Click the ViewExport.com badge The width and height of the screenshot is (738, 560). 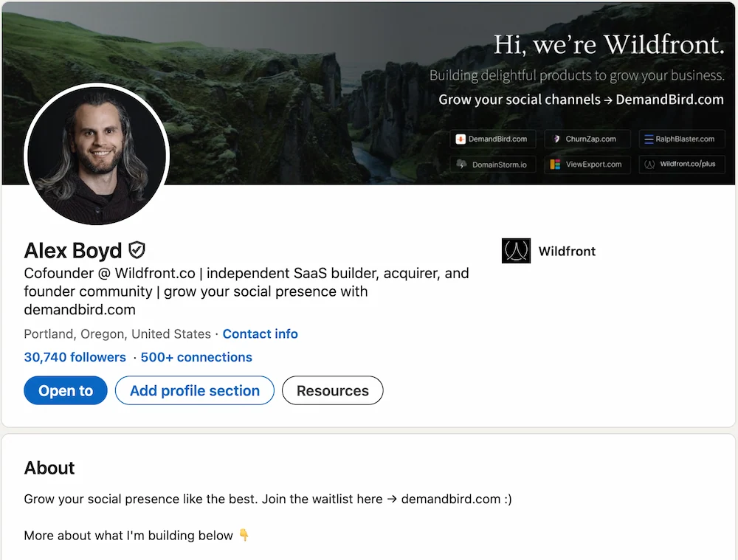587,164
